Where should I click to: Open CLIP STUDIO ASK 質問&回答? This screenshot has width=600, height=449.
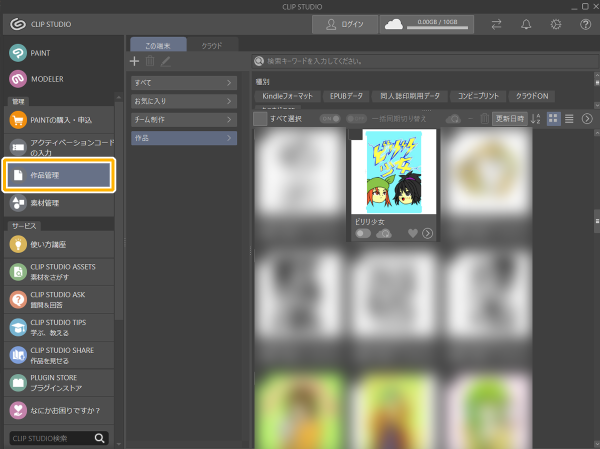click(x=59, y=300)
